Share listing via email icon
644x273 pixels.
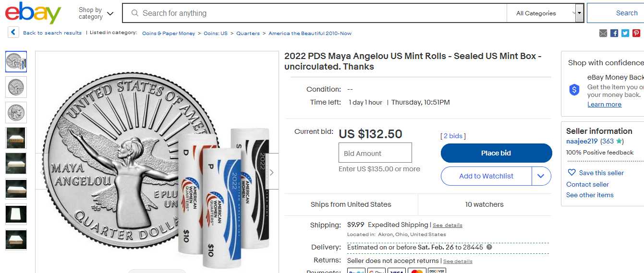(x=603, y=33)
